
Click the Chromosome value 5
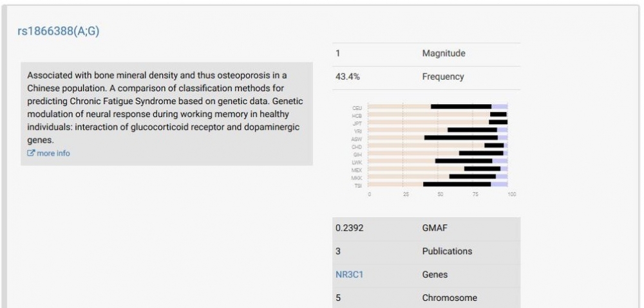click(338, 298)
